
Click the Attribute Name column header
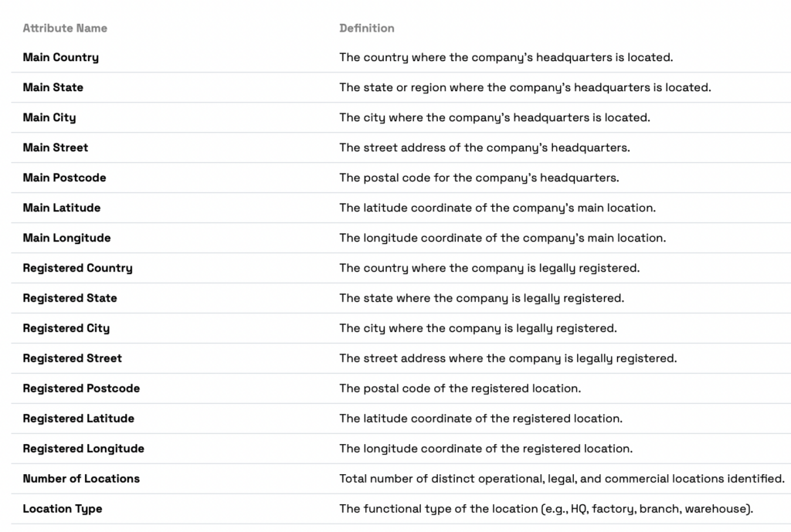point(65,29)
